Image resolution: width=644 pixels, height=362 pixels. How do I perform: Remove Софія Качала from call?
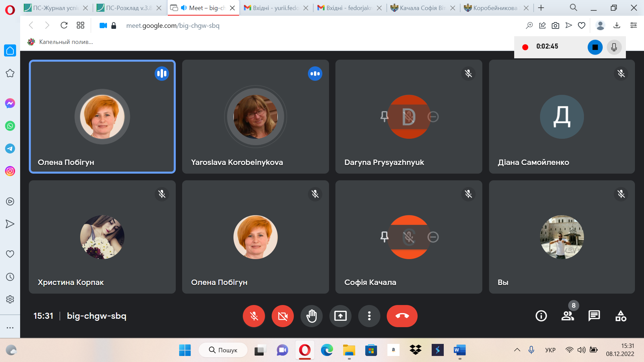click(x=433, y=237)
